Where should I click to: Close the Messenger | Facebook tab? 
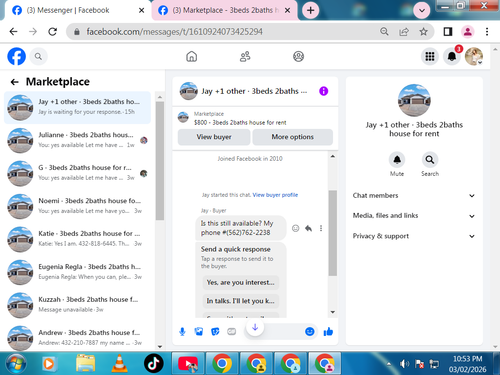[x=141, y=10]
